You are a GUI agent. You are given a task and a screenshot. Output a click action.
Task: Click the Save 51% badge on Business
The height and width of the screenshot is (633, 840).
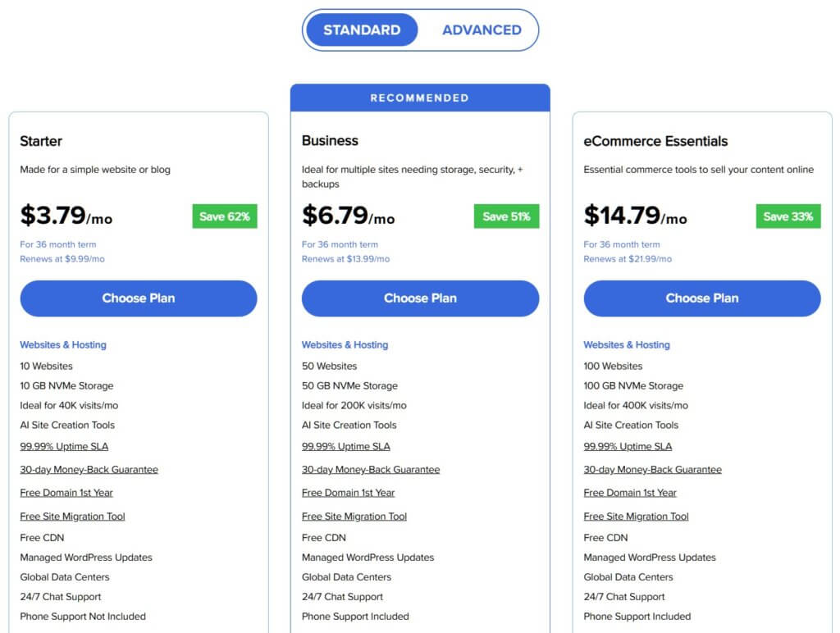tap(506, 216)
